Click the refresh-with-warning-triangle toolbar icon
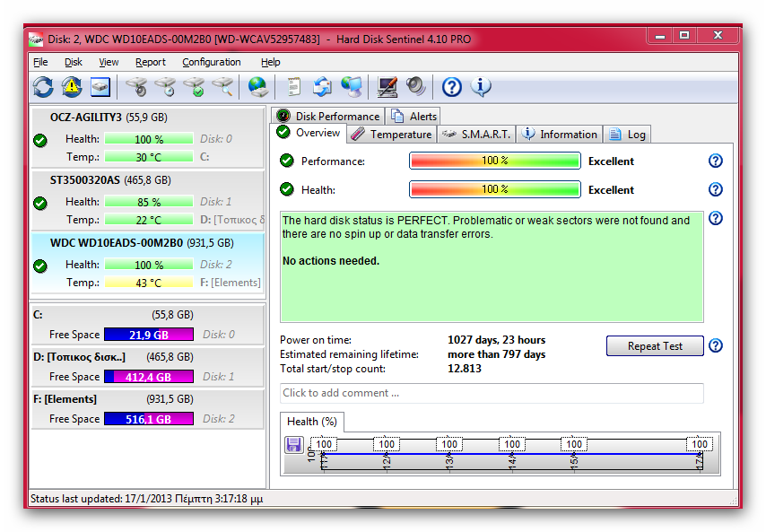The image size is (766, 532). click(x=72, y=87)
